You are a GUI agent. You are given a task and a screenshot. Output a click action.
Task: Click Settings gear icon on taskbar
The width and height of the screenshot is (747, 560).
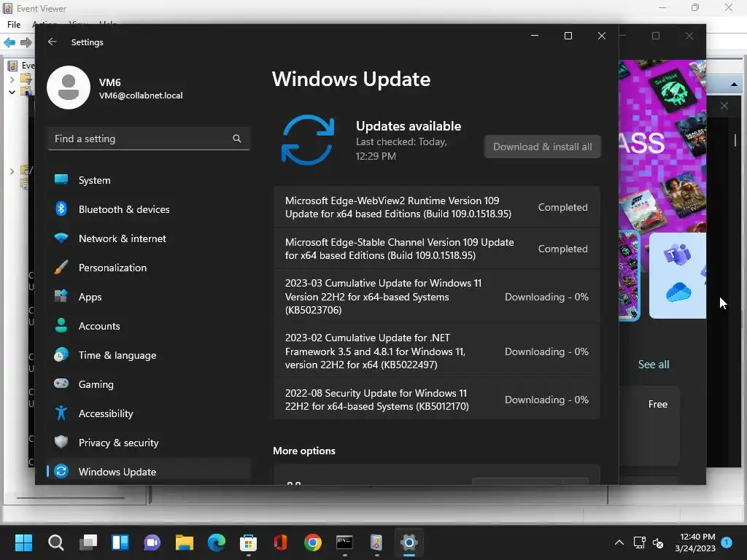[x=409, y=542]
